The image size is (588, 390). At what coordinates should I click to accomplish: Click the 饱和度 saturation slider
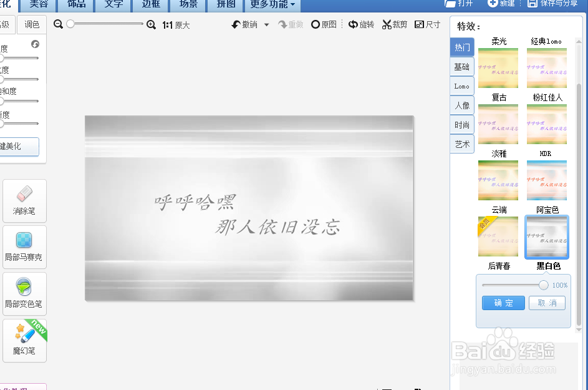(x=19, y=101)
